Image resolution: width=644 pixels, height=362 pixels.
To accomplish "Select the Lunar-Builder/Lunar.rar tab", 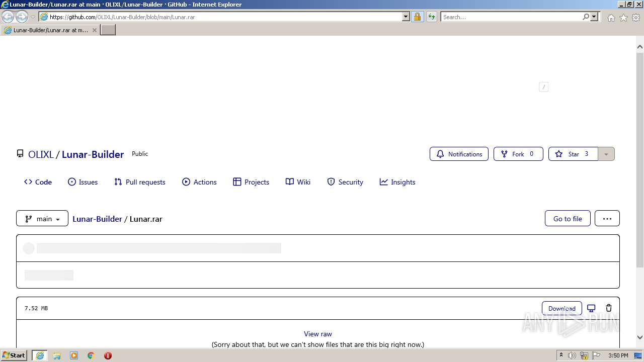I will click(x=50, y=30).
